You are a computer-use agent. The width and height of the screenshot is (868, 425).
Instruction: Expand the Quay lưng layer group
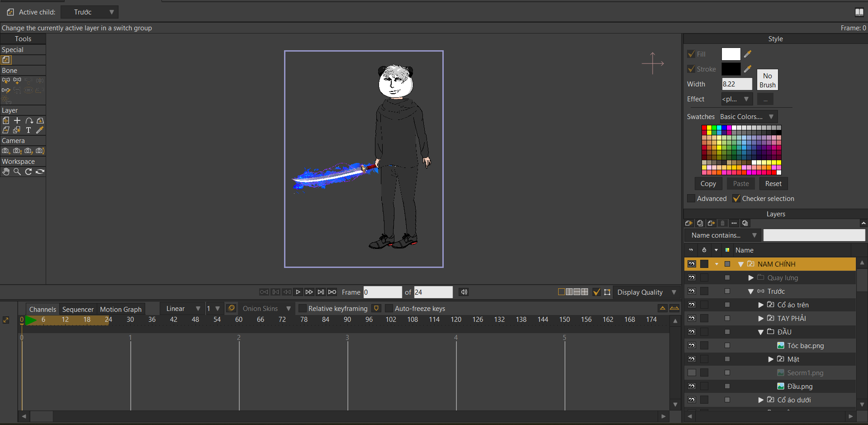coord(751,278)
